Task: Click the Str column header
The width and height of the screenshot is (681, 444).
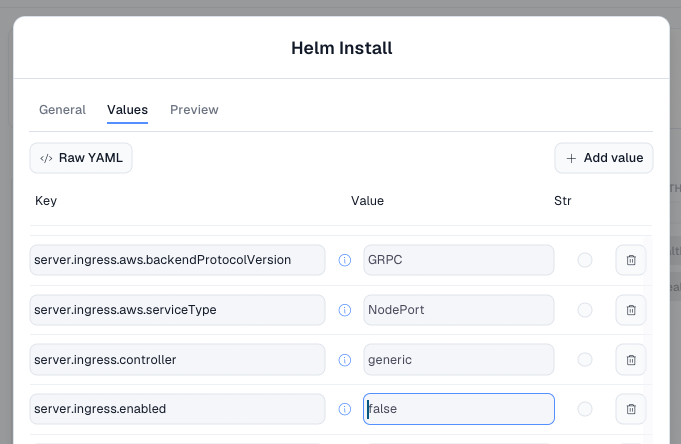Action: click(562, 201)
